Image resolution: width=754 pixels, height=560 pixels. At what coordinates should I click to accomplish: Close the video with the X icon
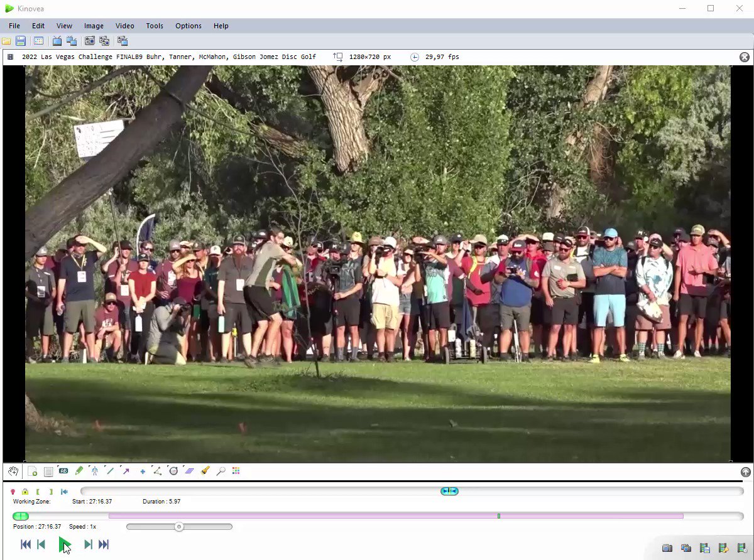[745, 57]
